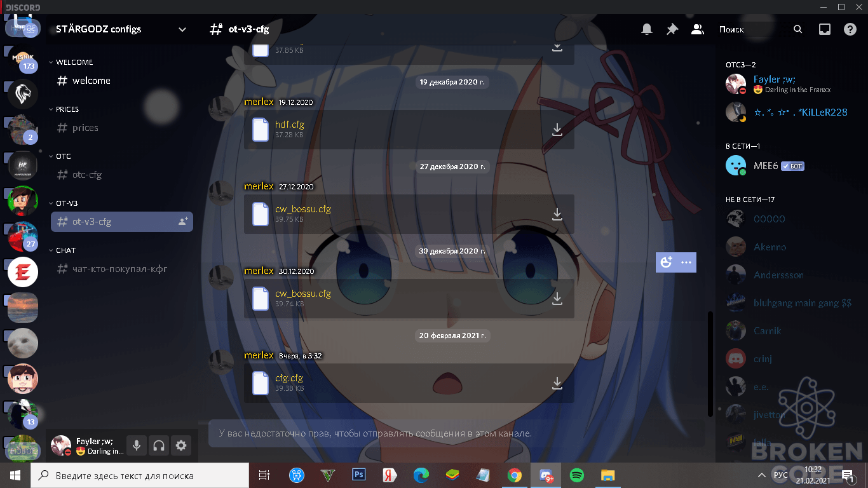Image resolution: width=868 pixels, height=488 pixels.
Task: Download cw_bossu.cfg from 27.12.2020
Action: [557, 214]
